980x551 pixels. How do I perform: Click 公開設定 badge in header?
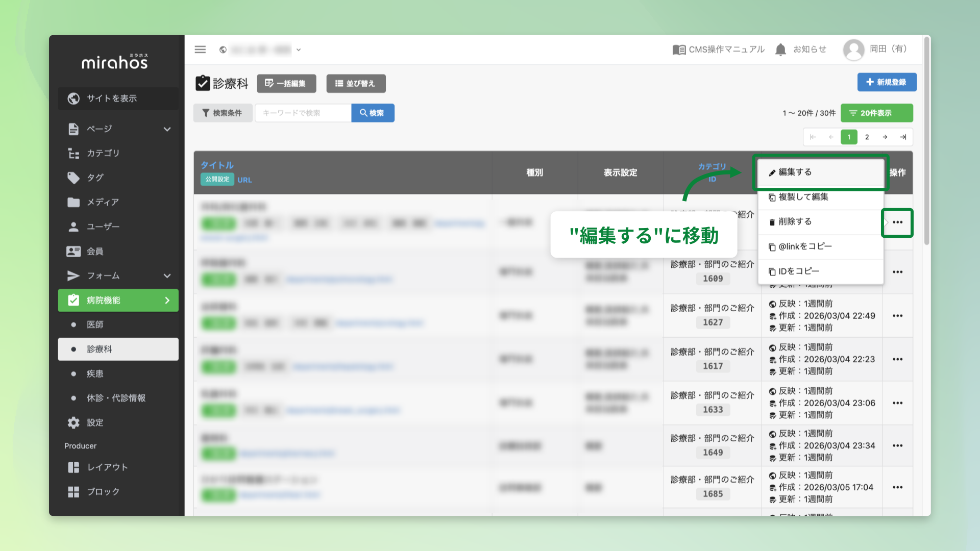tap(217, 180)
